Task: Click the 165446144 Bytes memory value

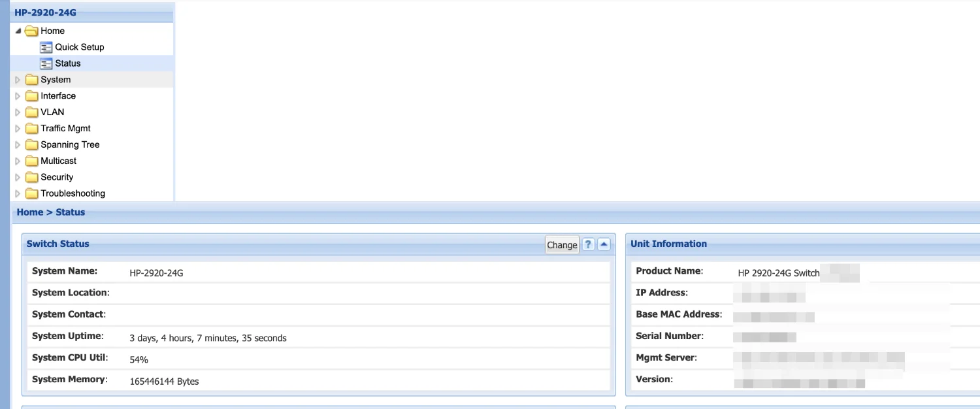Action: click(x=164, y=382)
